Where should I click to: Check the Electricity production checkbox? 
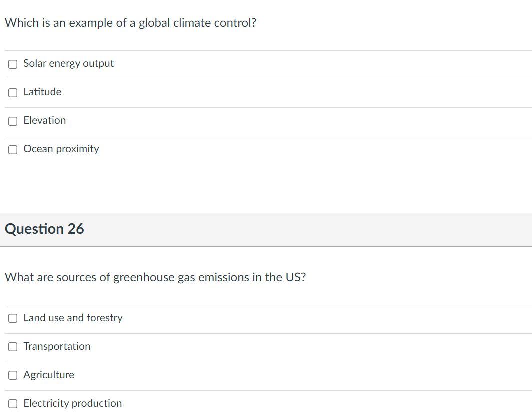(13, 404)
